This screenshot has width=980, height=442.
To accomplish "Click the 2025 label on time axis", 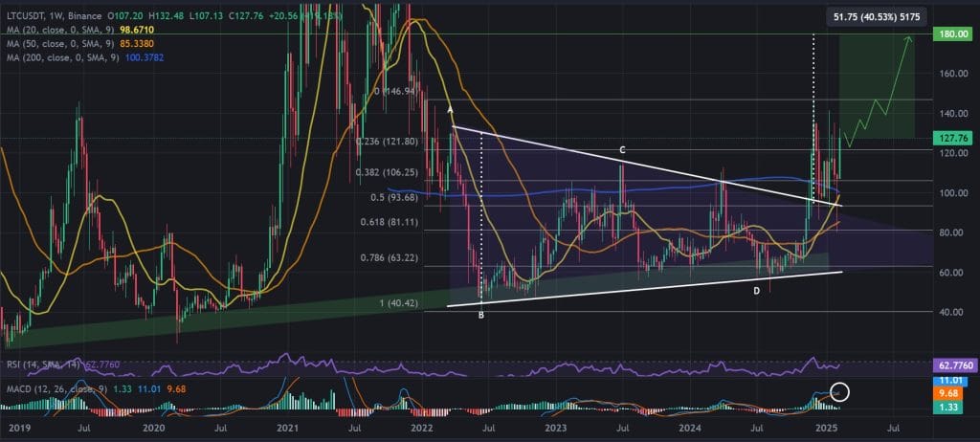I will pyautogui.click(x=827, y=429).
